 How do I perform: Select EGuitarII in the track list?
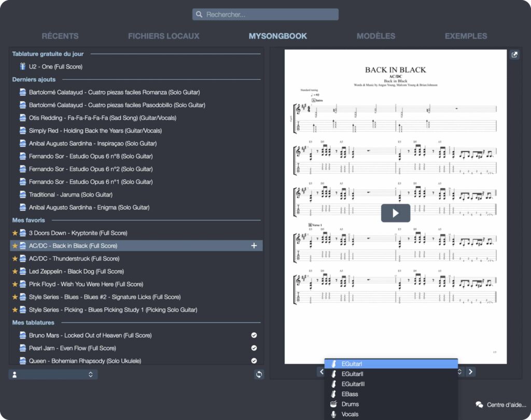point(391,374)
